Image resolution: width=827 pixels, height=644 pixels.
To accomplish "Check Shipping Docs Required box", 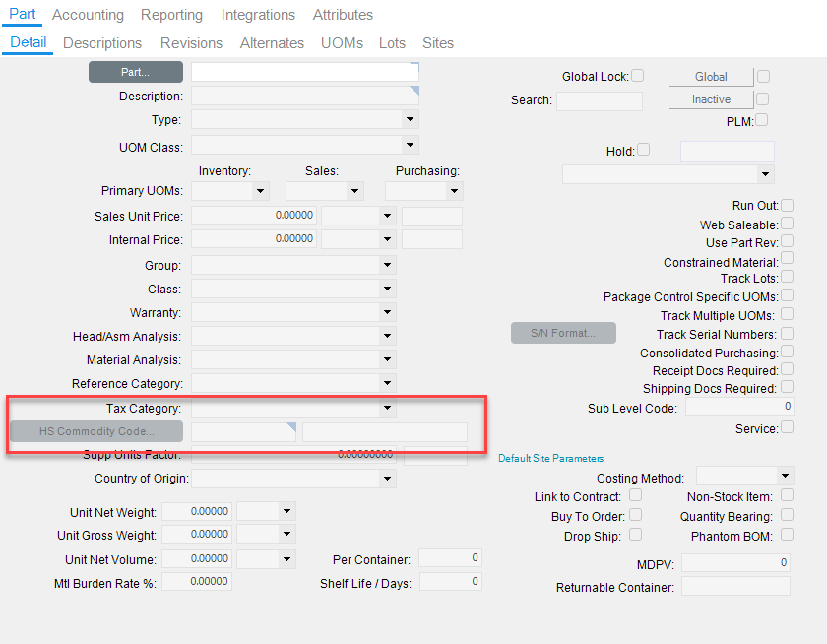I will 787,387.
